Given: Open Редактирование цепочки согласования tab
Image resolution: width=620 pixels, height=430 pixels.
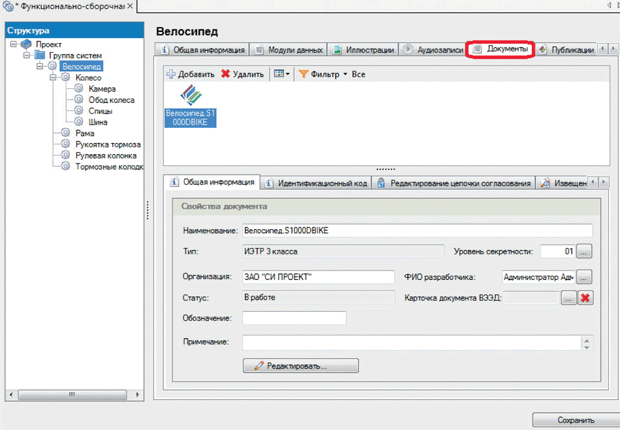Looking at the screenshot, I should pyautogui.click(x=454, y=183).
